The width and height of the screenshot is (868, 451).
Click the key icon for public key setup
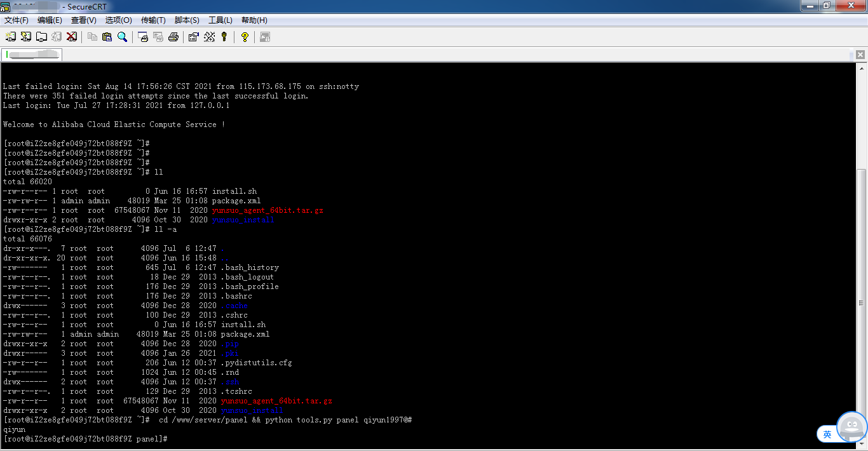pyautogui.click(x=224, y=37)
